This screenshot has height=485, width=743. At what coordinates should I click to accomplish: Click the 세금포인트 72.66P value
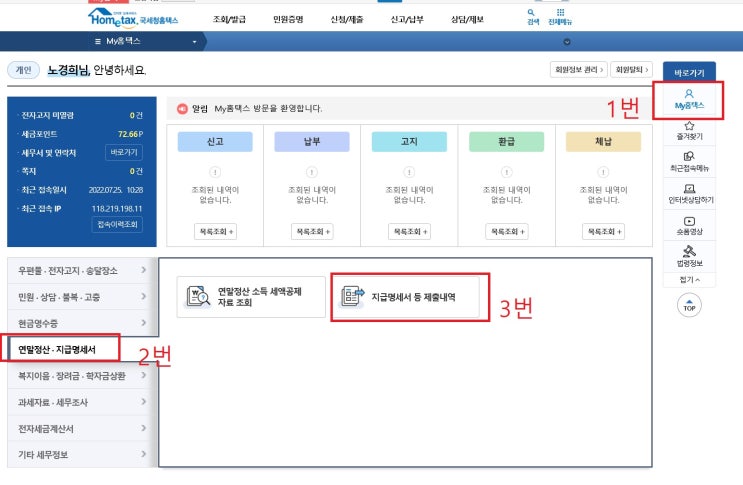coord(130,134)
